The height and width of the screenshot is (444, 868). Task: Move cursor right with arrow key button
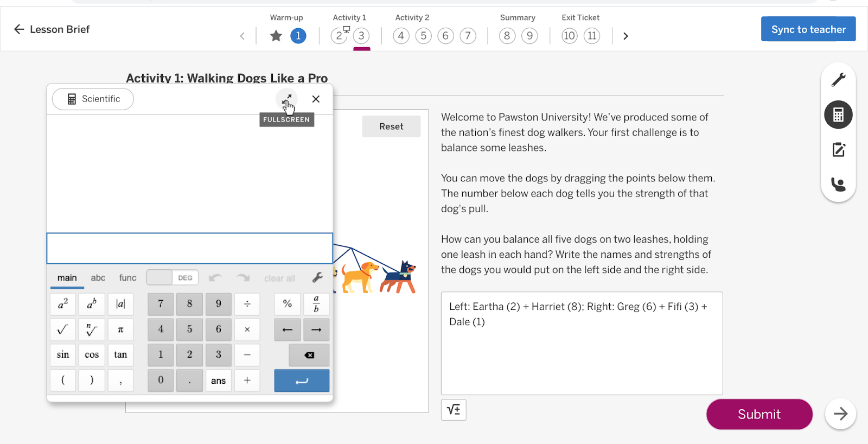316,329
